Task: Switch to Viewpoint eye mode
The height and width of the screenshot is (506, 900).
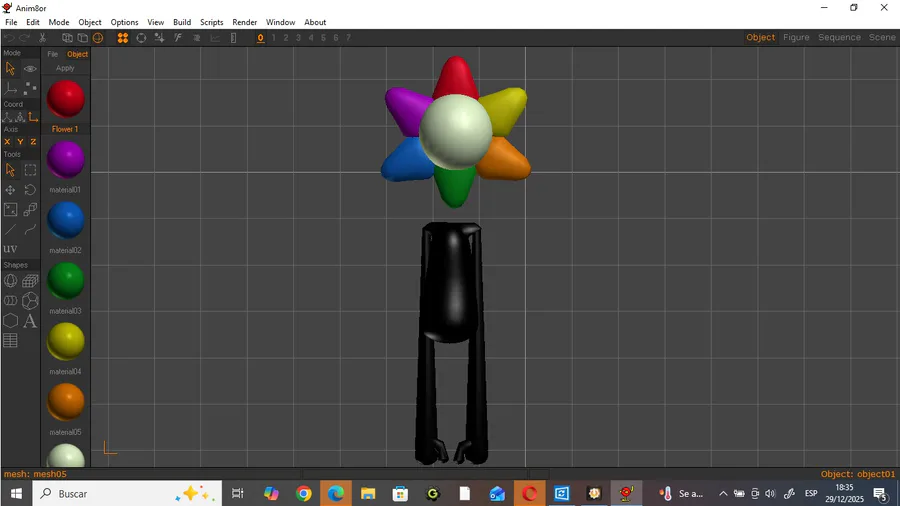Action: tap(30, 69)
